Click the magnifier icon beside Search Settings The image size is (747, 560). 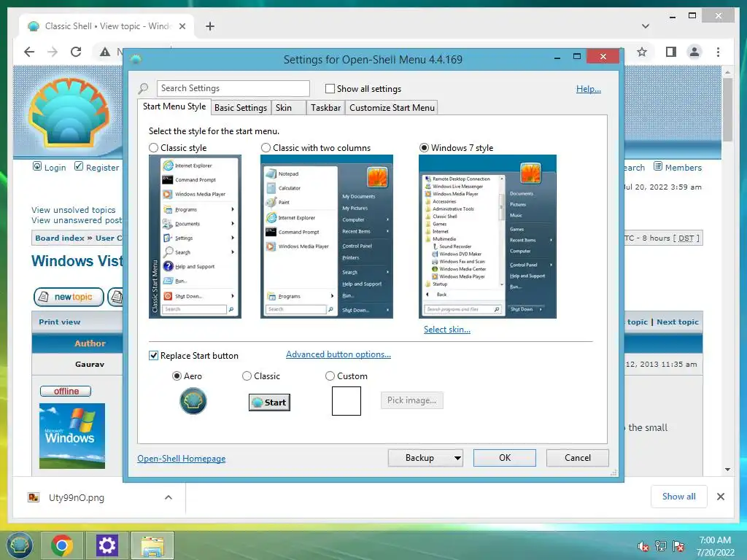[x=144, y=88]
